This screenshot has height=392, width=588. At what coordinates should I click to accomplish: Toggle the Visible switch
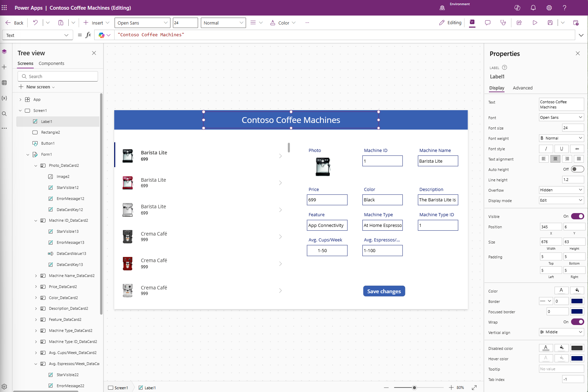577,216
